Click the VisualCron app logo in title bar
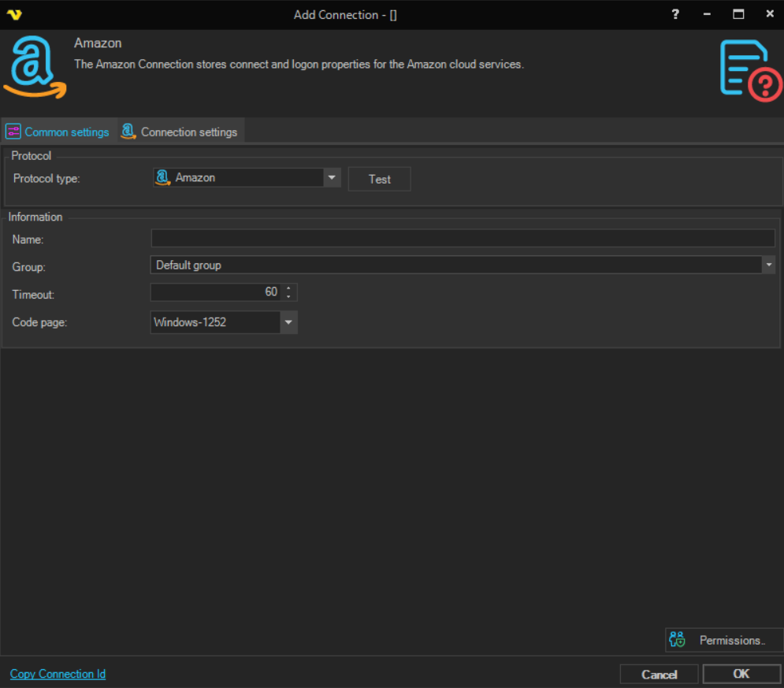 [x=14, y=14]
